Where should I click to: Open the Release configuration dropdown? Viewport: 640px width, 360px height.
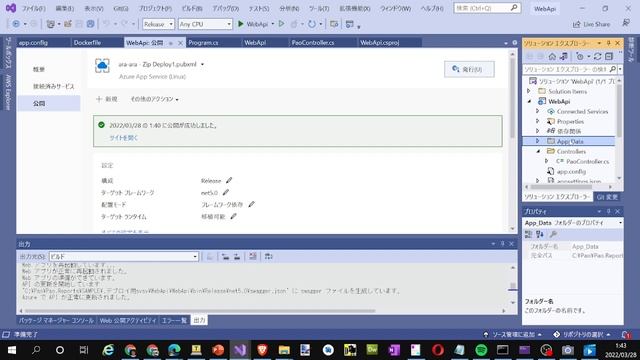coord(158,24)
